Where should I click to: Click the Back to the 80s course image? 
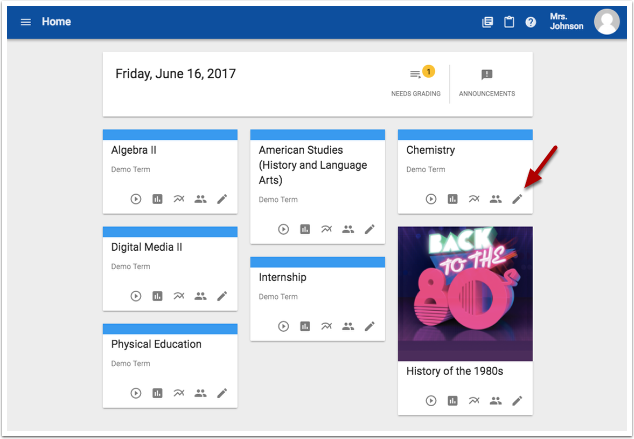465,293
